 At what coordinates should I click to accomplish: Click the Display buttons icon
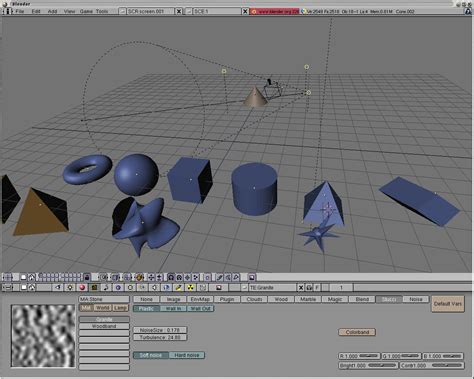219,287
